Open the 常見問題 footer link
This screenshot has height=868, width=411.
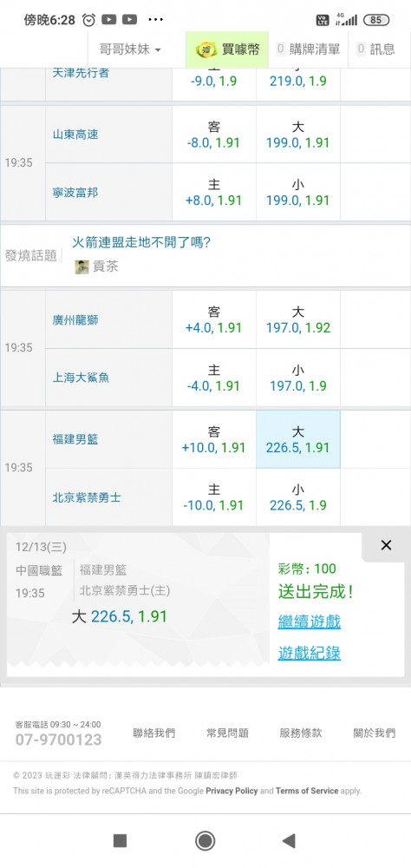pyautogui.click(x=228, y=733)
